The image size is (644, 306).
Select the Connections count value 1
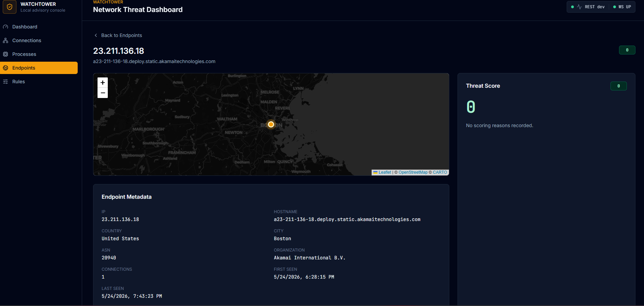[x=103, y=277]
